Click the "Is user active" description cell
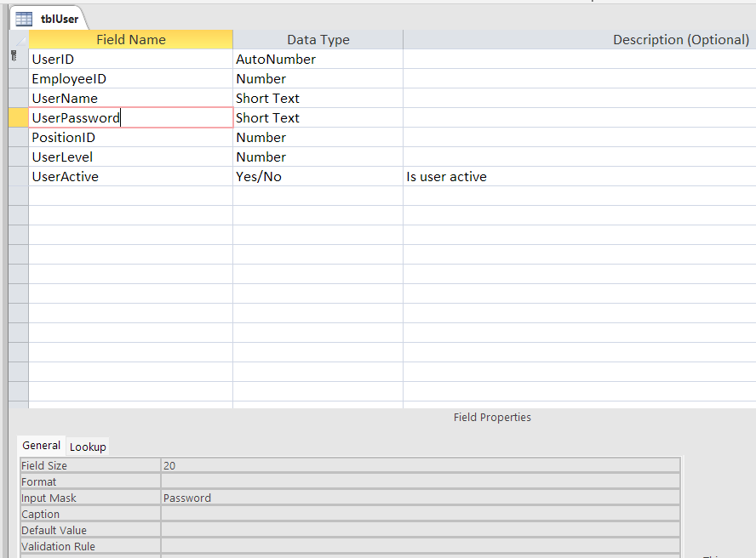Image resolution: width=756 pixels, height=558 pixels. pos(579,177)
